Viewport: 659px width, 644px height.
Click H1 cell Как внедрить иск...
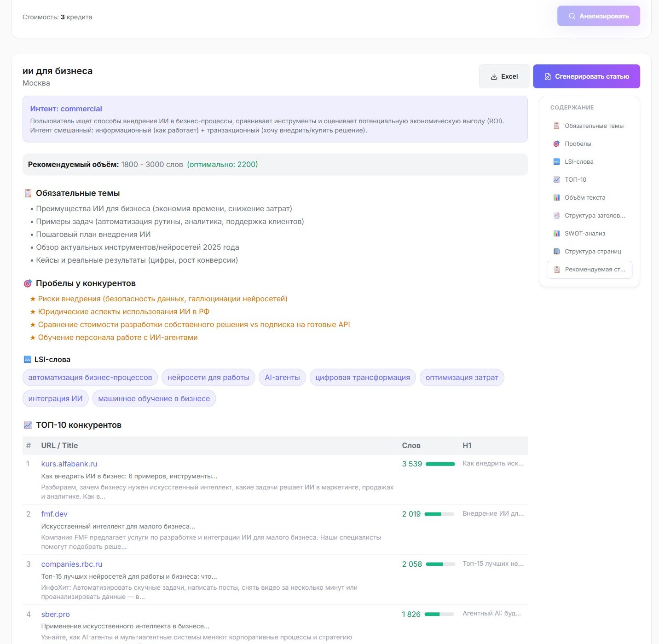click(493, 463)
